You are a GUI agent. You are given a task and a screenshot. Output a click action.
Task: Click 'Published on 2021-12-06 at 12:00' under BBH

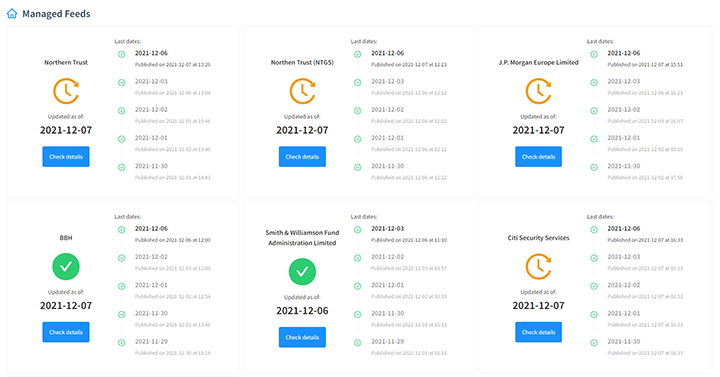click(x=173, y=240)
